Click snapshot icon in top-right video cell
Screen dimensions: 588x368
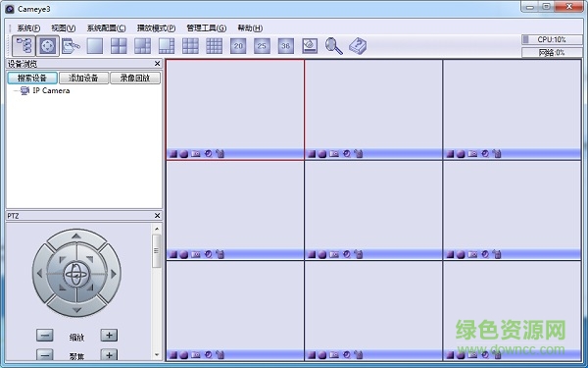pyautogui.click(x=472, y=154)
